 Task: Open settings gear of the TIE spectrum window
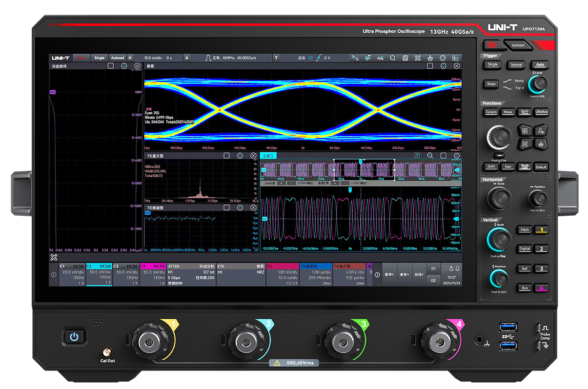pyautogui.click(x=240, y=207)
